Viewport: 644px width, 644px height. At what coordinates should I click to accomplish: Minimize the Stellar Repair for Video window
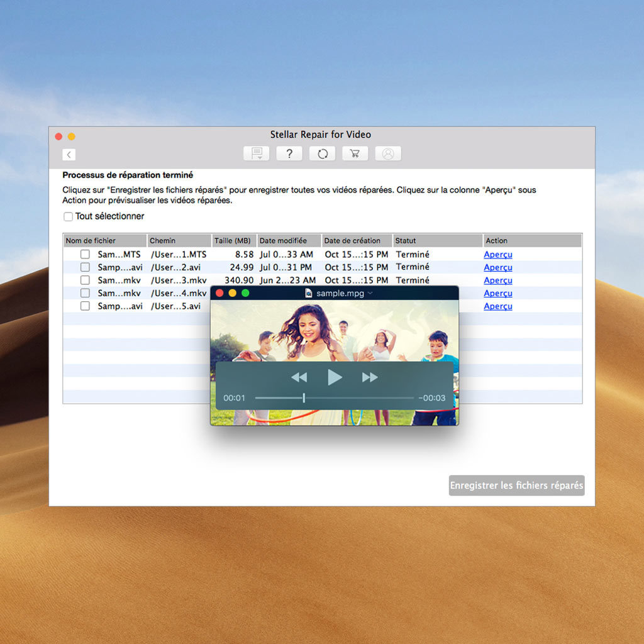click(x=72, y=136)
